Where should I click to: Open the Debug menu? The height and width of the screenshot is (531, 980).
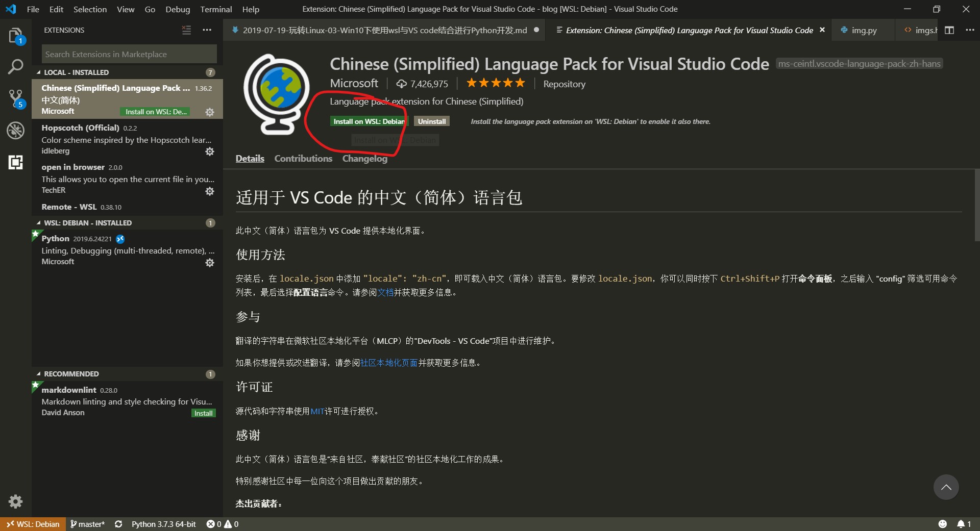[178, 9]
